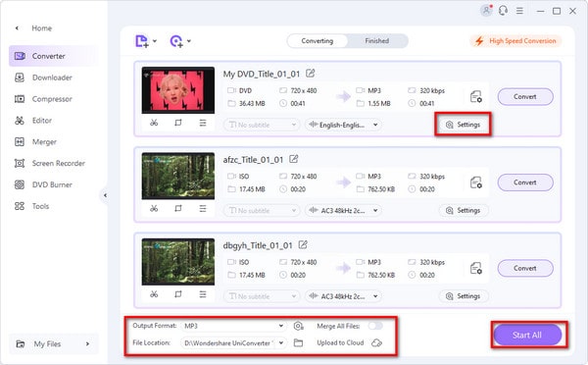Image resolution: width=588 pixels, height=365 pixels.
Task: Open the support headset icon
Action: pyautogui.click(x=503, y=11)
